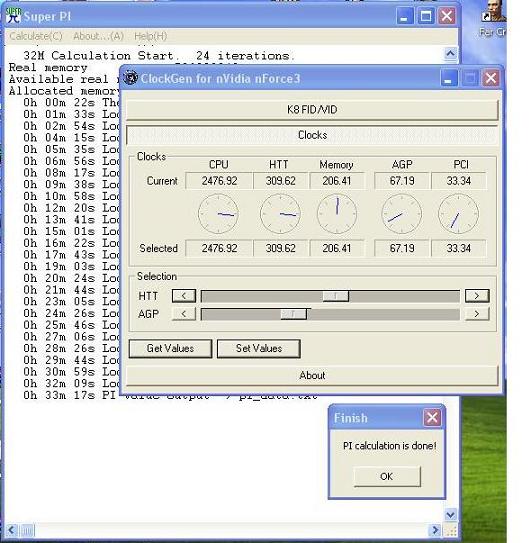Minimize the ClockGen window
Image resolution: width=531 pixels, height=543 pixels.
(x=449, y=78)
